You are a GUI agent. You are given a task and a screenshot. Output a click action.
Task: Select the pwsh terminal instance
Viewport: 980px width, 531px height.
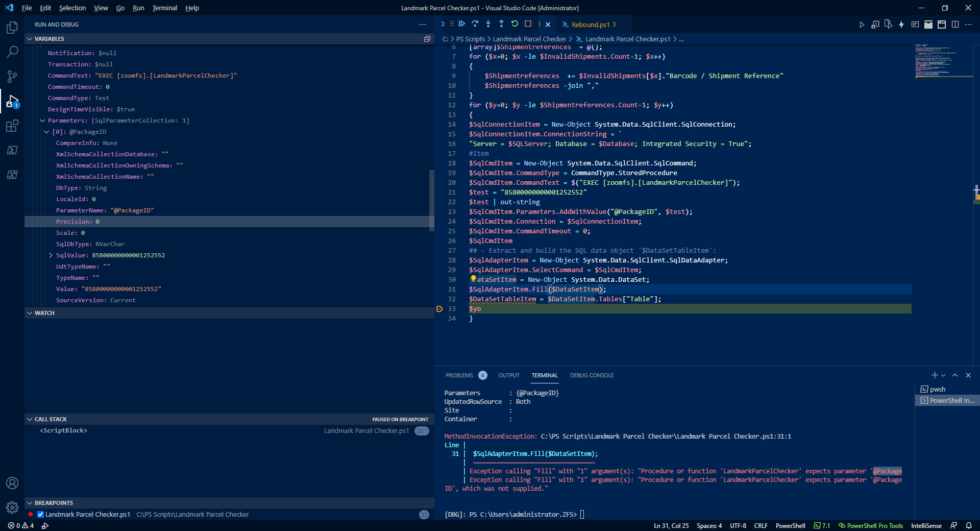pos(947,389)
